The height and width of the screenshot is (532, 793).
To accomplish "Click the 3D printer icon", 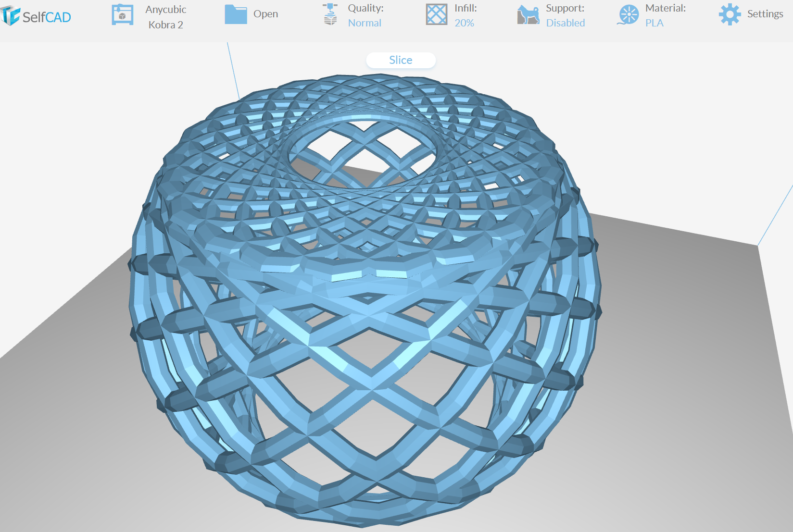I will tap(122, 15).
